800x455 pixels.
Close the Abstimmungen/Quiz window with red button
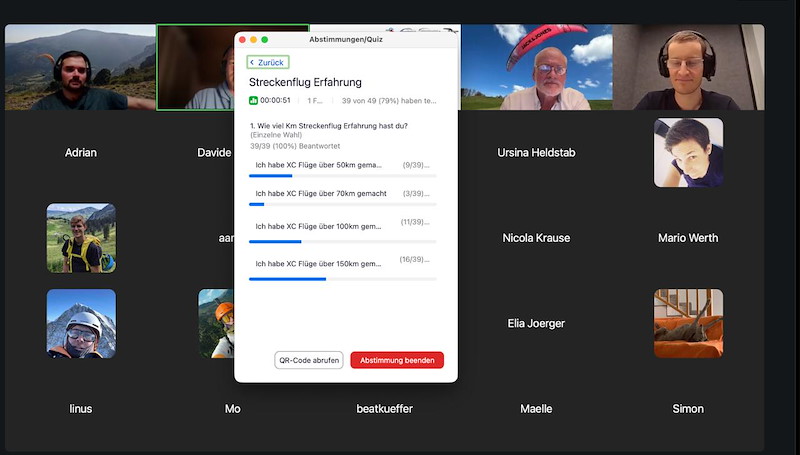coord(242,40)
